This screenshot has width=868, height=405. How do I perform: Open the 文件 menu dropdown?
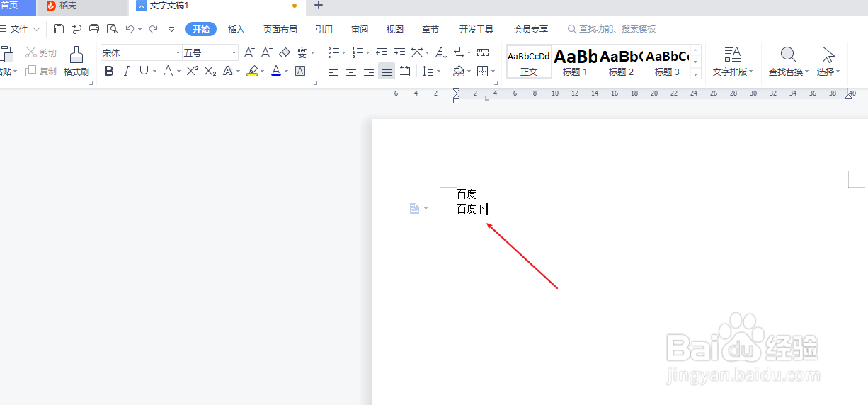pos(21,29)
